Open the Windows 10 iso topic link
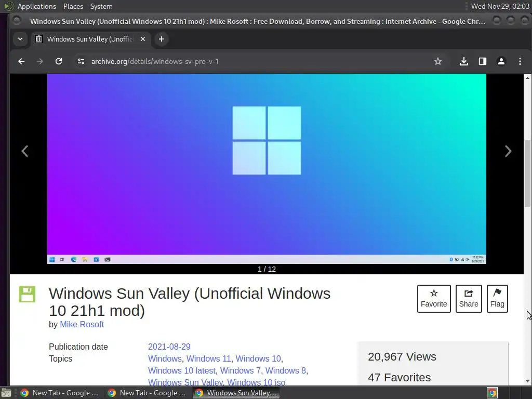532x399 pixels. tap(256, 382)
